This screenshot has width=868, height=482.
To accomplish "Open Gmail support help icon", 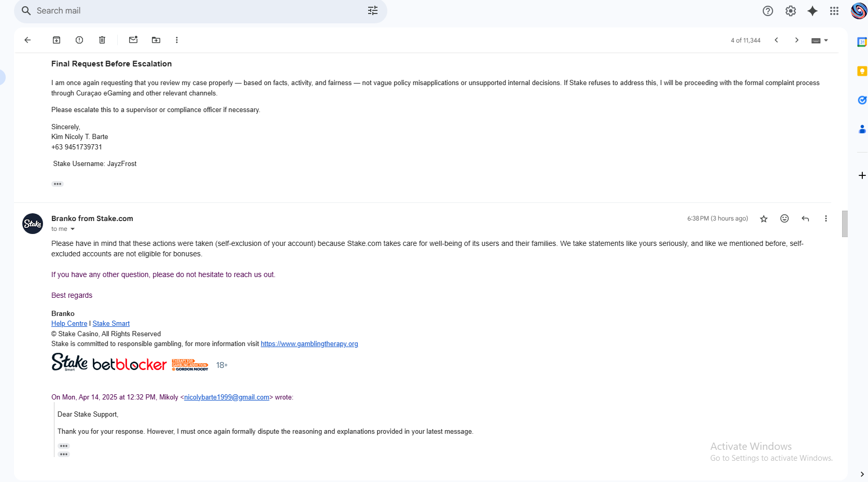I will 768,11.
